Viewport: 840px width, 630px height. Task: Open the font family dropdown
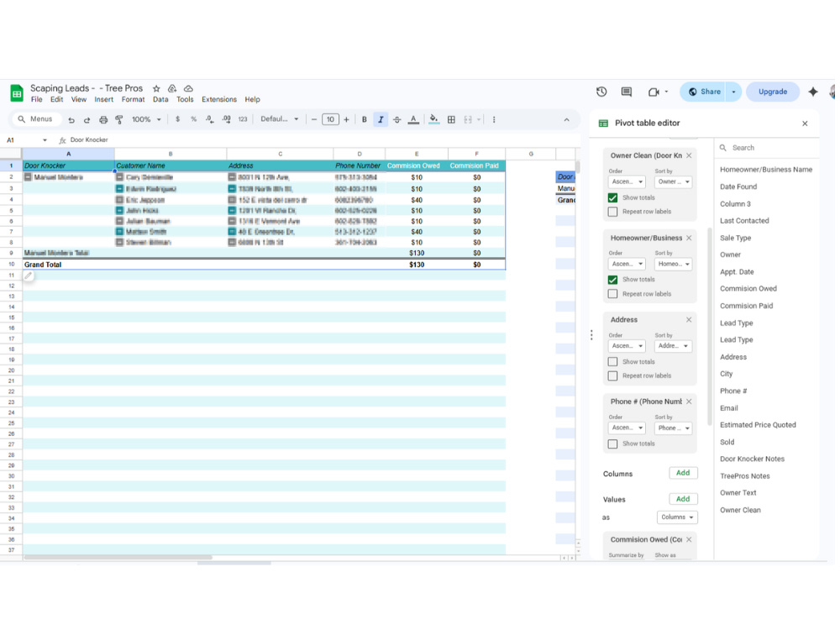click(279, 119)
